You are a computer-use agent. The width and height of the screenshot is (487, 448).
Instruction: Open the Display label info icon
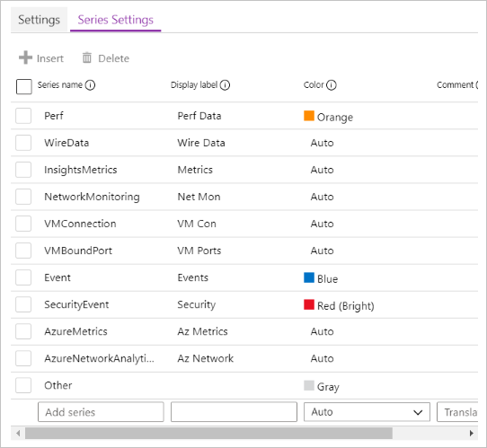pyautogui.click(x=225, y=85)
